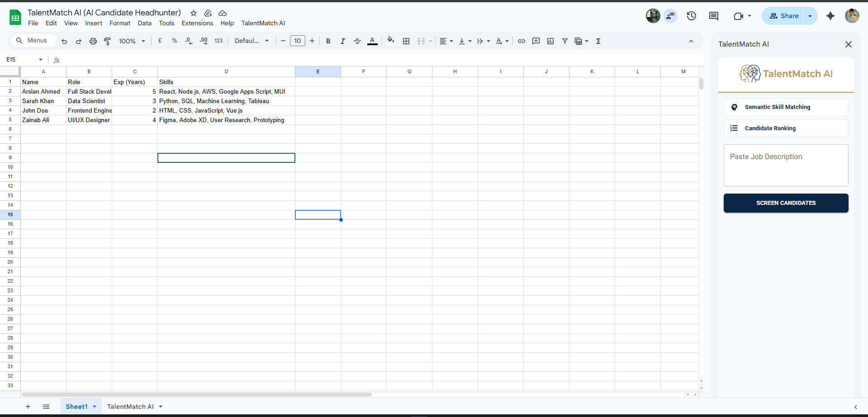Click the Gemini sparkle icon
The height and width of the screenshot is (417, 868).
tap(830, 16)
